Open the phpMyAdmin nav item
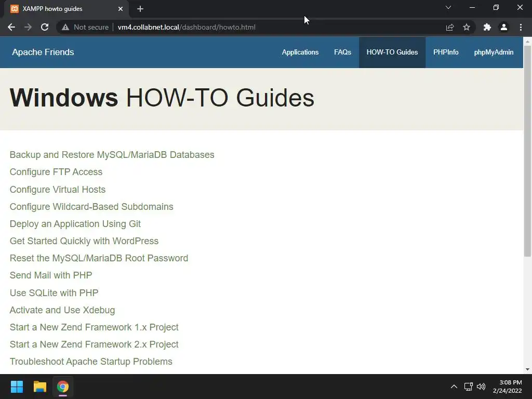The image size is (532, 399). [x=494, y=52]
